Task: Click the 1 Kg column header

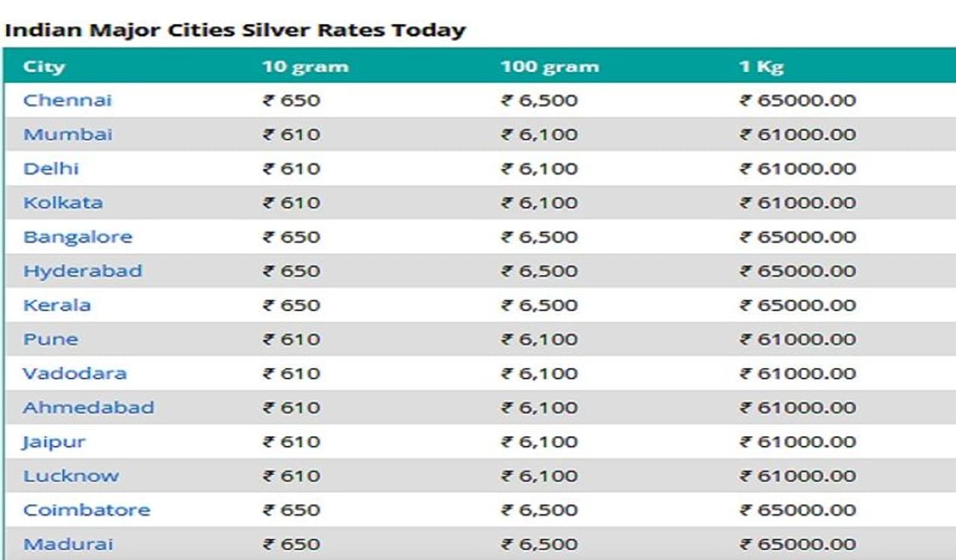Action: pyautogui.click(x=761, y=66)
